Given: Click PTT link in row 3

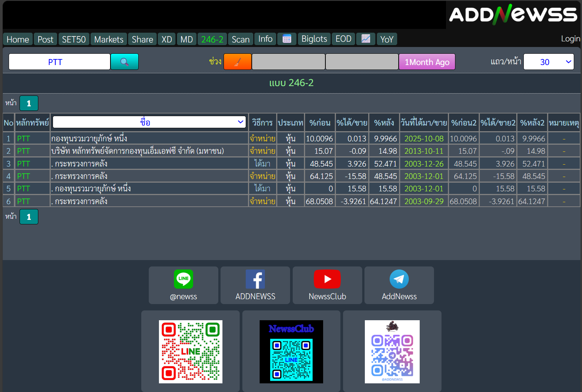Looking at the screenshot, I should (23, 164).
